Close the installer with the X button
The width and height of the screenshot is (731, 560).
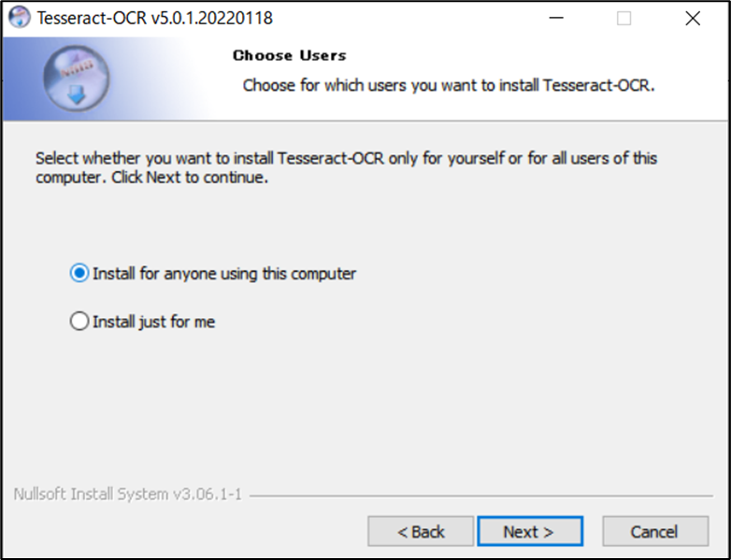point(692,18)
